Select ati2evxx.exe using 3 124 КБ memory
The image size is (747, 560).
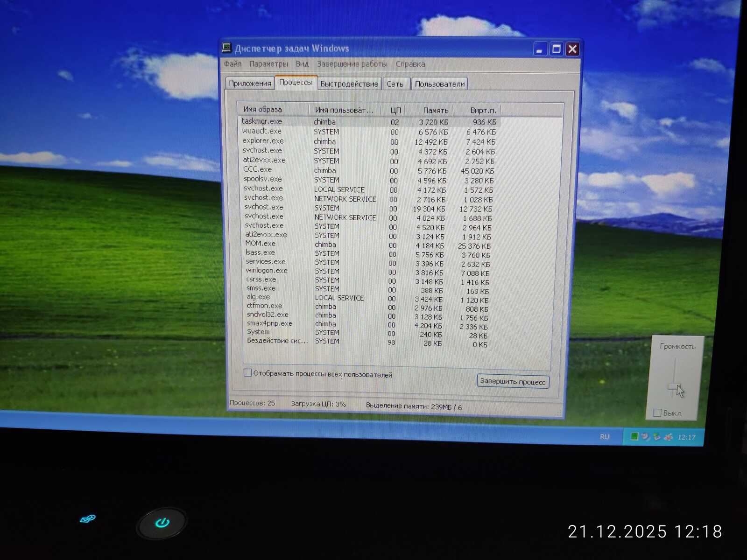click(x=369, y=236)
